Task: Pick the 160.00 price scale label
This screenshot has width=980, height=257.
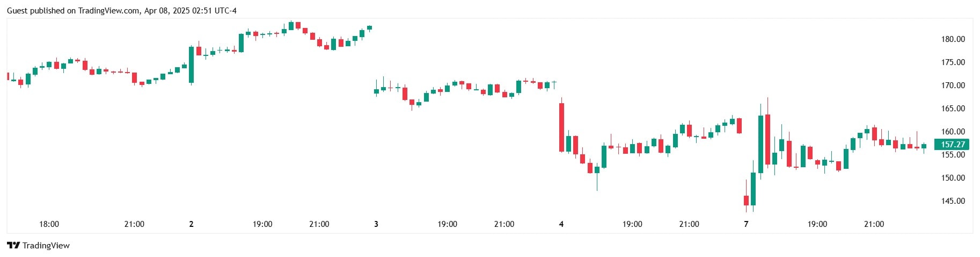Action: click(x=953, y=132)
